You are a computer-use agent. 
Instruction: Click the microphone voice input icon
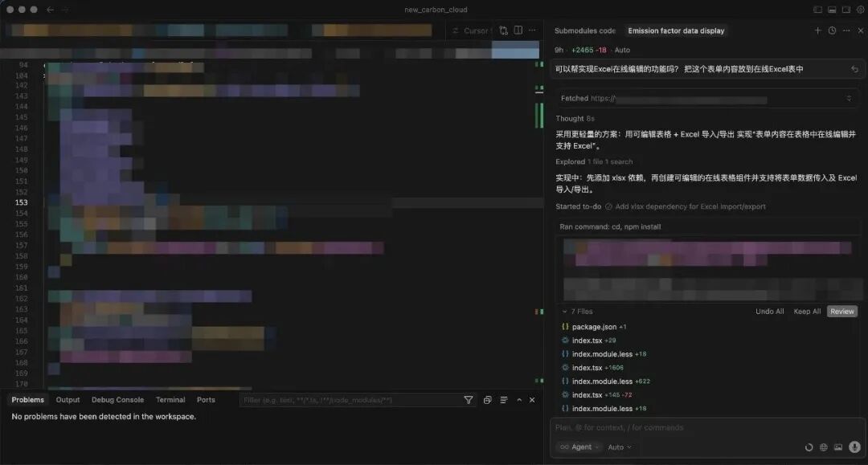854,447
